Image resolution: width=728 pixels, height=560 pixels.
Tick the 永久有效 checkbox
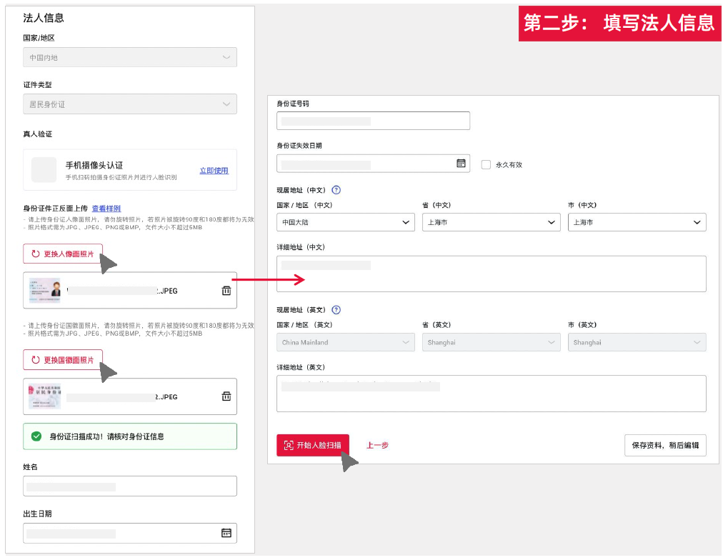point(486,164)
